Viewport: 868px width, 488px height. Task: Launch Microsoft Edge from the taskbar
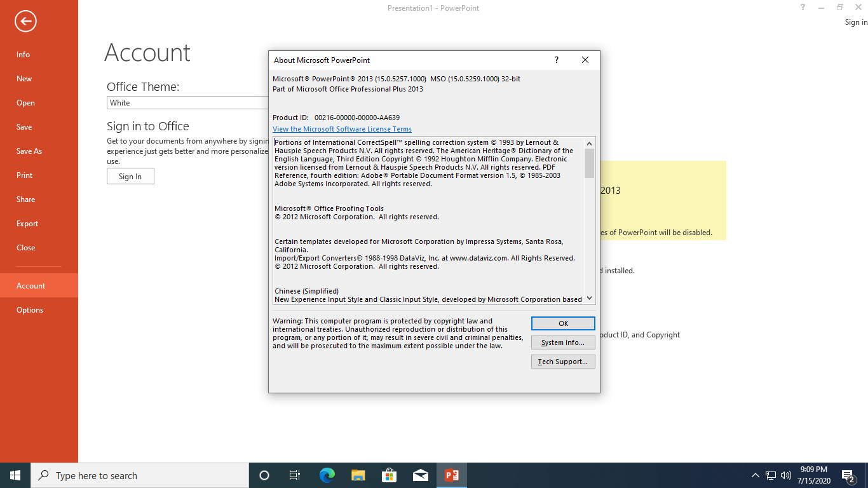(x=327, y=475)
